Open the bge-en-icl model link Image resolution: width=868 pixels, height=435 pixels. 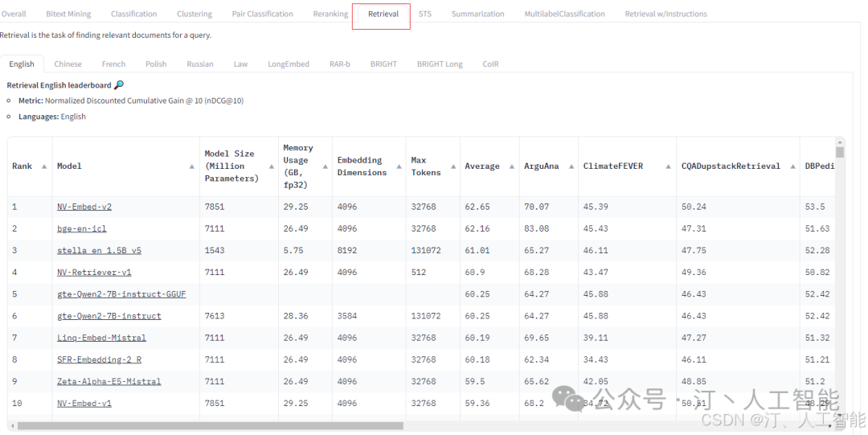[x=81, y=228]
